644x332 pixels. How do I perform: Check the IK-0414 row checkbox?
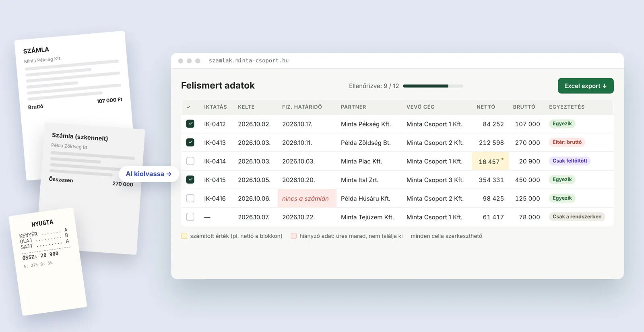[x=190, y=161]
